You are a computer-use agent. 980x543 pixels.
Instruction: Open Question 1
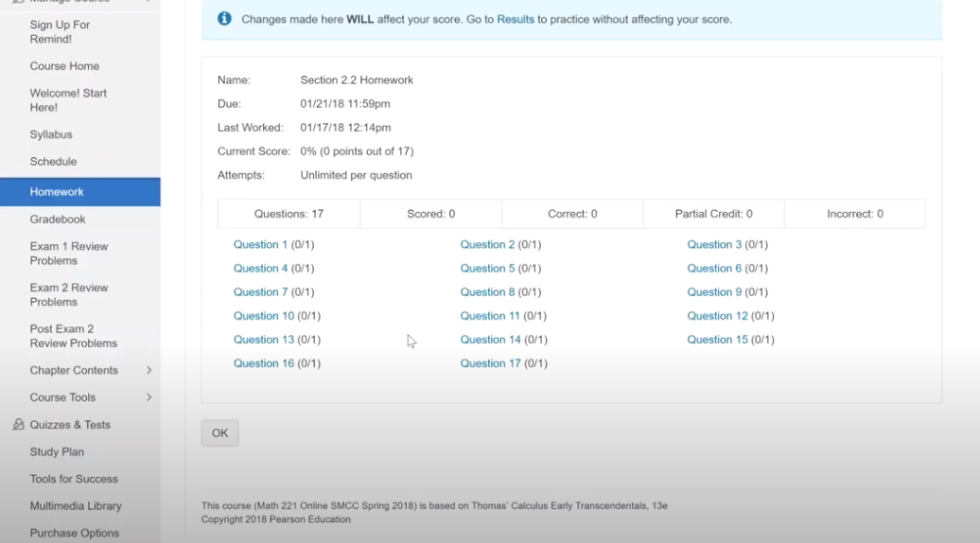pos(261,245)
